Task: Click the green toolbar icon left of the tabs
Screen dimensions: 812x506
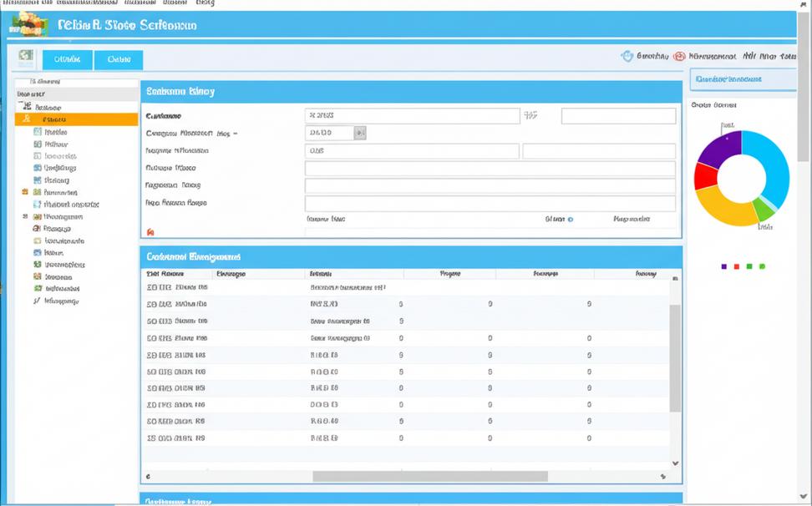Action: [26, 58]
